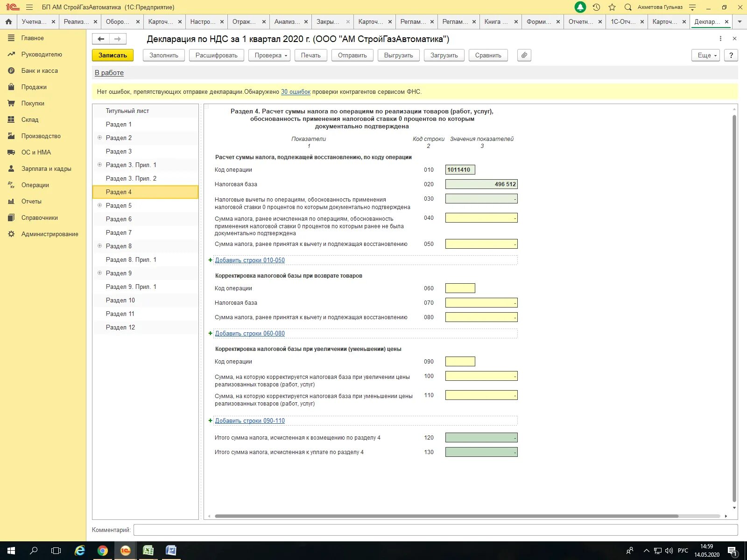Open Отчеты section in sidebar
The width and height of the screenshot is (747, 560).
point(31,201)
